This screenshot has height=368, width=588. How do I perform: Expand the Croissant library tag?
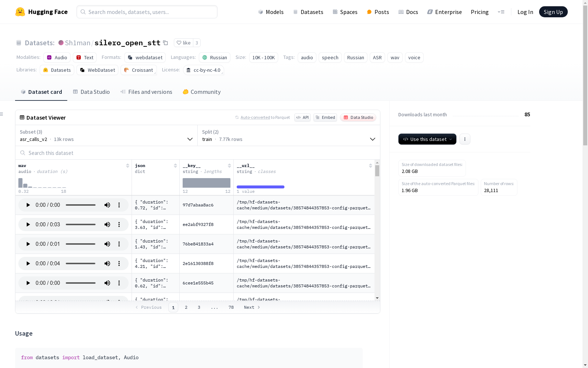point(139,70)
